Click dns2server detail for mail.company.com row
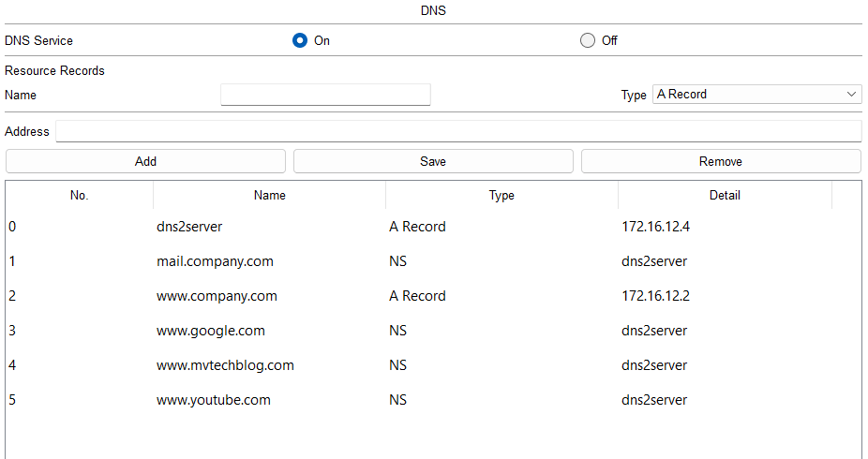This screenshot has height=459, width=868. [x=654, y=261]
